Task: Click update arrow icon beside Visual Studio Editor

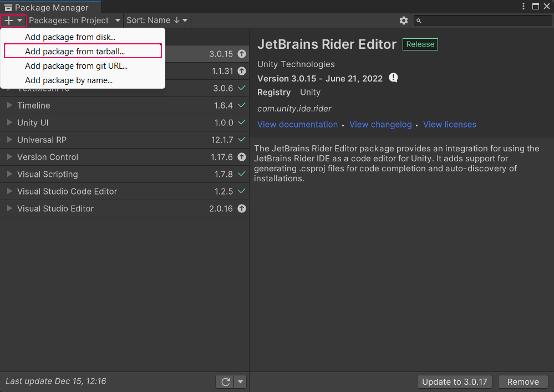Action: [x=241, y=208]
